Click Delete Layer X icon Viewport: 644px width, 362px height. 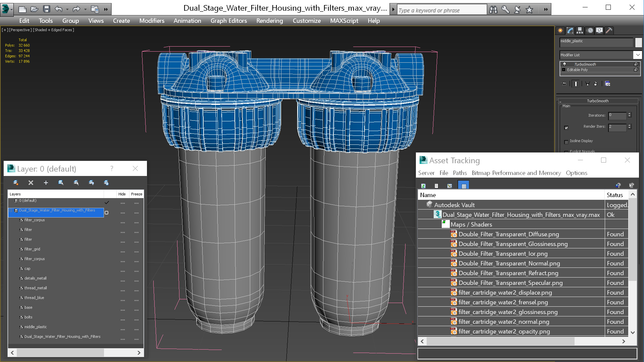31,183
